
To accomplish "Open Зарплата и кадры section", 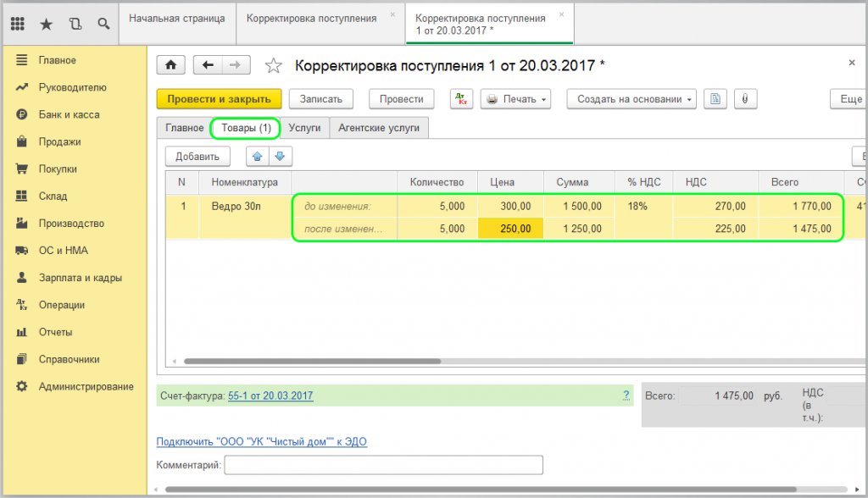I will [80, 278].
